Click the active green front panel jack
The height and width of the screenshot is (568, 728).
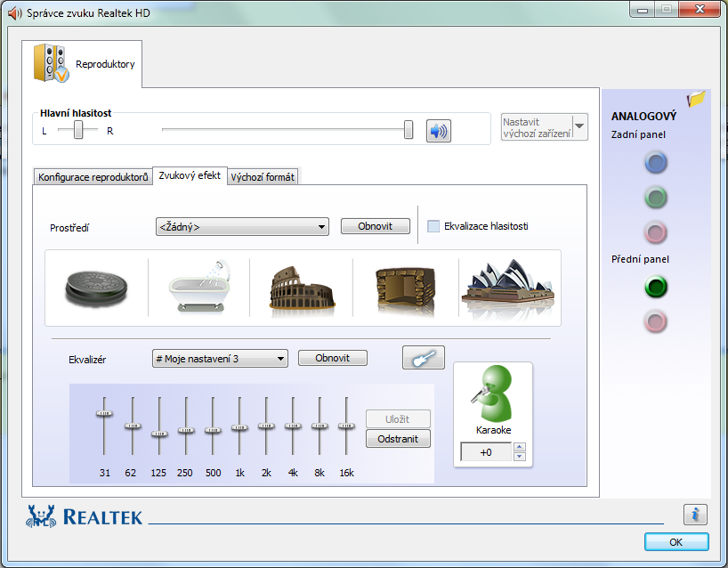[656, 288]
